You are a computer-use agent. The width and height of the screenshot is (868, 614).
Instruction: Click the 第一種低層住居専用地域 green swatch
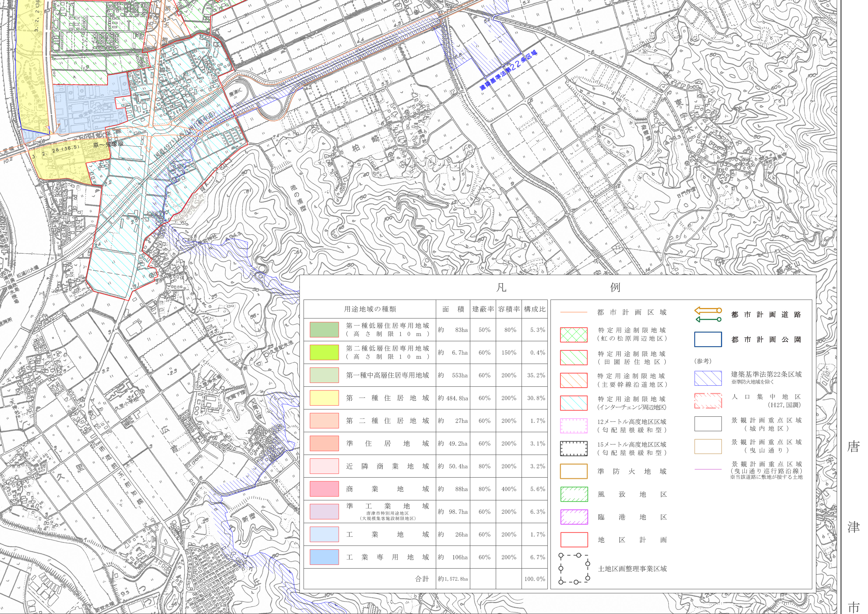[x=324, y=330]
